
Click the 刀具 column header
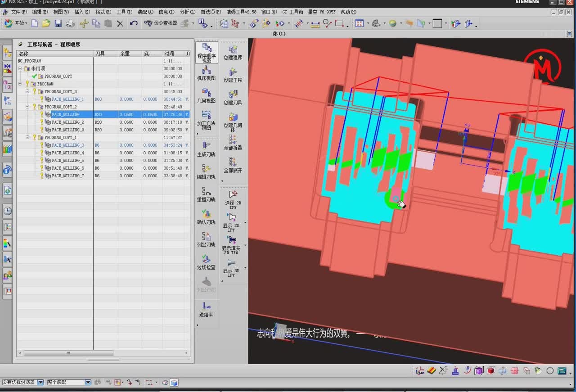click(106, 54)
